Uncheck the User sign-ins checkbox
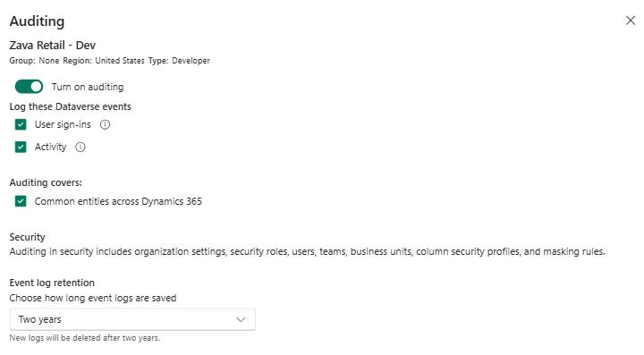The image size is (644, 355). (x=21, y=125)
